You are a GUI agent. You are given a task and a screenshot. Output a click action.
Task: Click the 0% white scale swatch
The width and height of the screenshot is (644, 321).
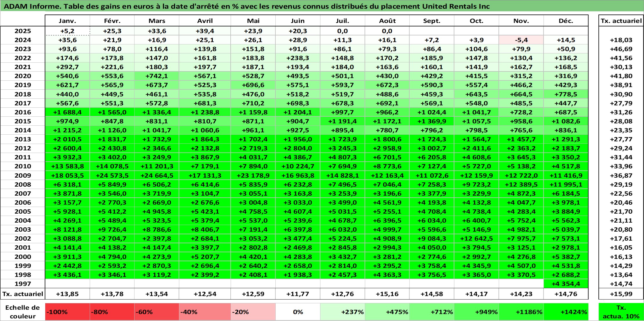tap(298, 312)
